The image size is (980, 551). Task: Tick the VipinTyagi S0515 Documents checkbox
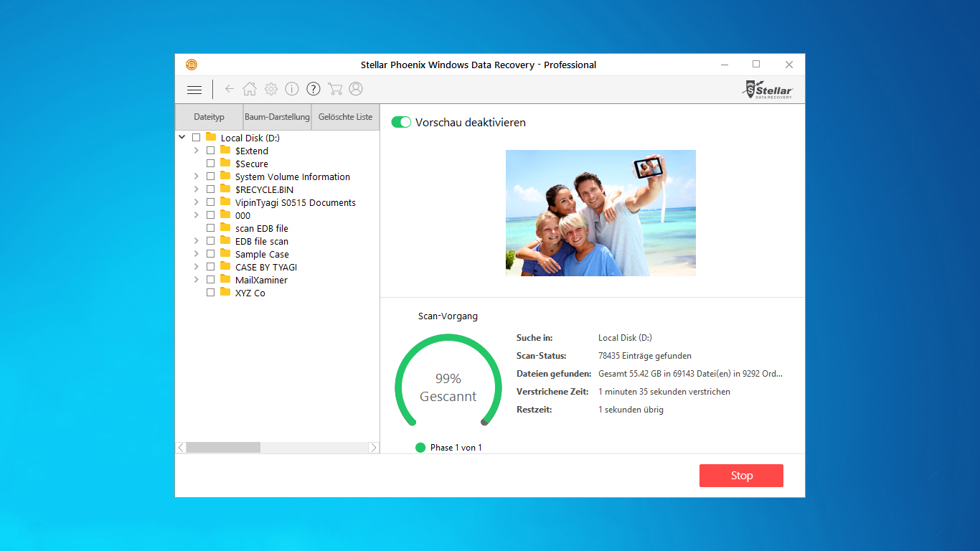tap(210, 202)
